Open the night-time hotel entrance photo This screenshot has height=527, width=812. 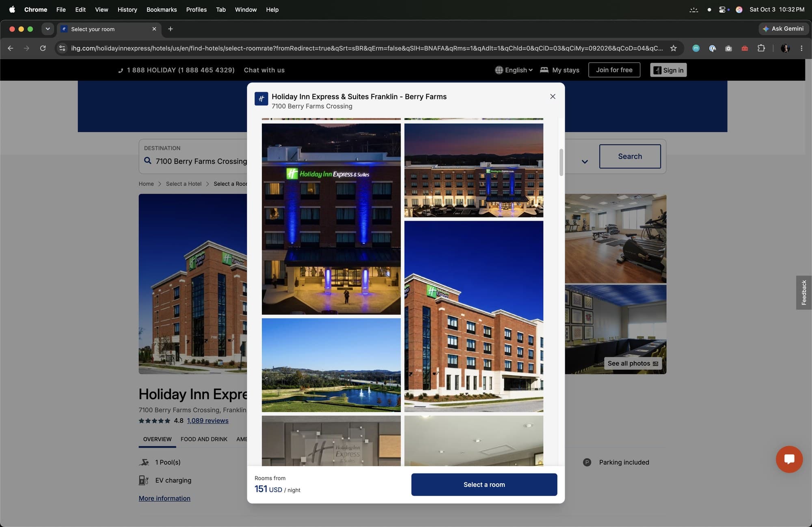pyautogui.click(x=331, y=219)
